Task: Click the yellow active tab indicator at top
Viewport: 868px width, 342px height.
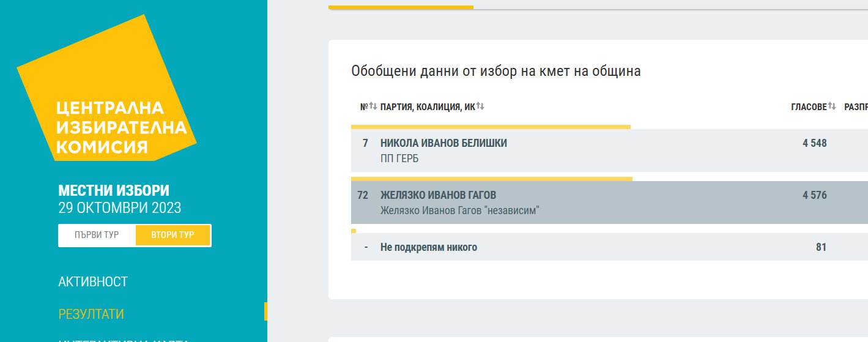Action: pos(401,7)
